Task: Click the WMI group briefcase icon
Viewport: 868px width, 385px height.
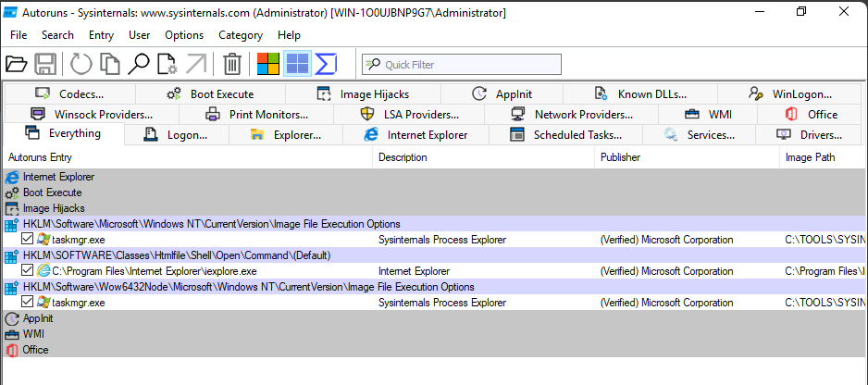Action: tap(12, 335)
